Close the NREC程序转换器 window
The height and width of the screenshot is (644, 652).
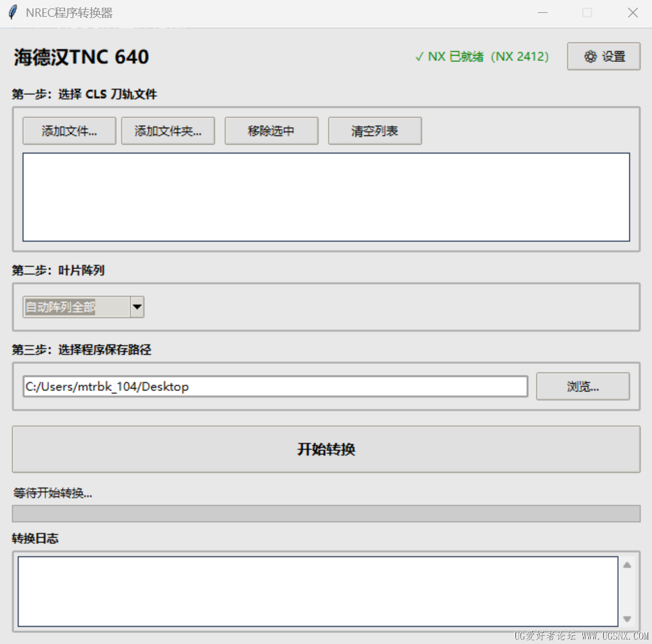[x=633, y=13]
